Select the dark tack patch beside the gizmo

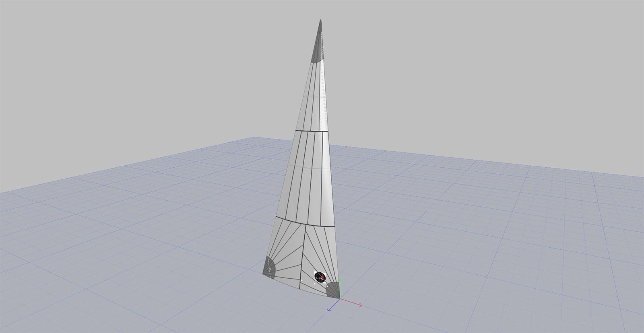[333, 290]
